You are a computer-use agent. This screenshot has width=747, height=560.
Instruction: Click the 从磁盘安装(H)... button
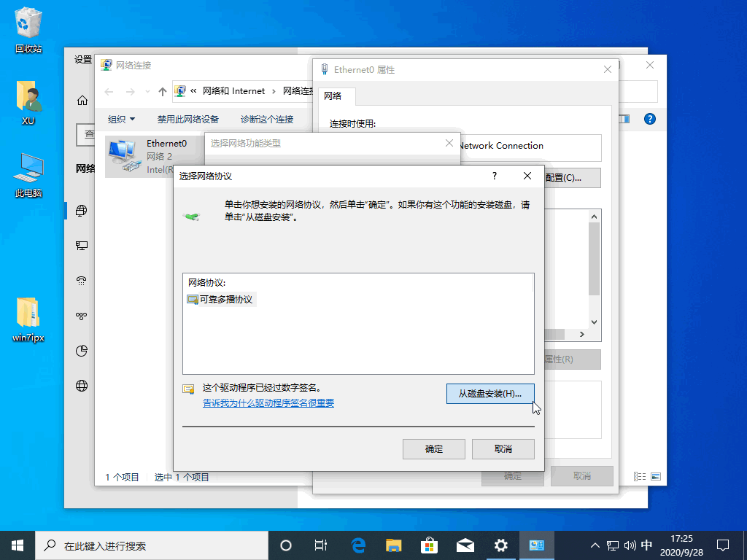(x=490, y=394)
